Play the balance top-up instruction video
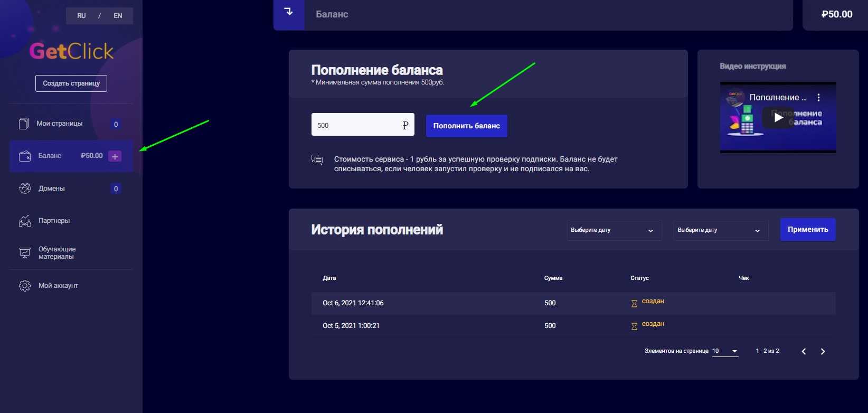Screen dimensions: 868x413 click(x=778, y=117)
